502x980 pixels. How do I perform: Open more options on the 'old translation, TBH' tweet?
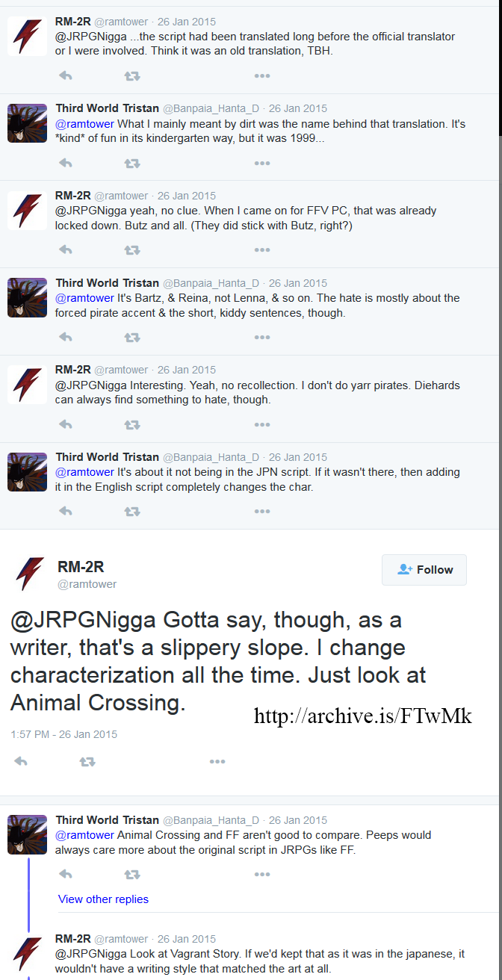click(x=261, y=76)
